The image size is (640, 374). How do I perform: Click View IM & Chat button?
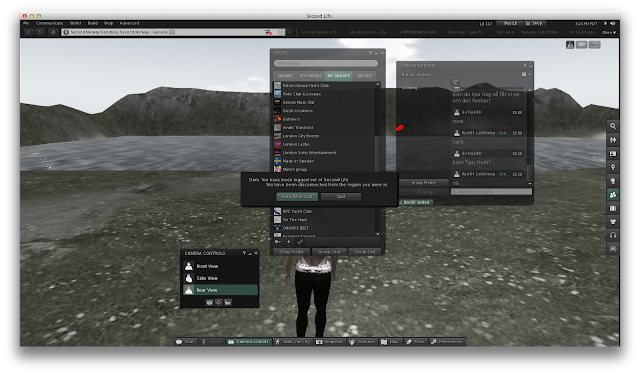click(297, 196)
